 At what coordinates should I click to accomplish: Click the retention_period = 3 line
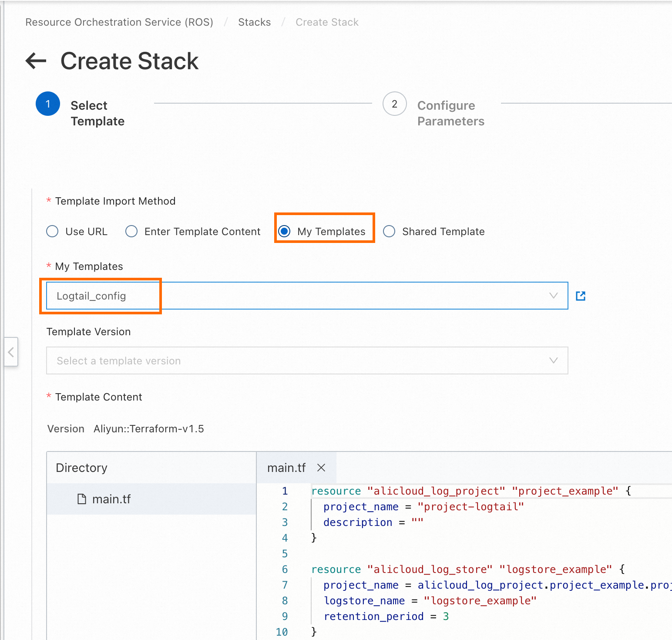(386, 616)
